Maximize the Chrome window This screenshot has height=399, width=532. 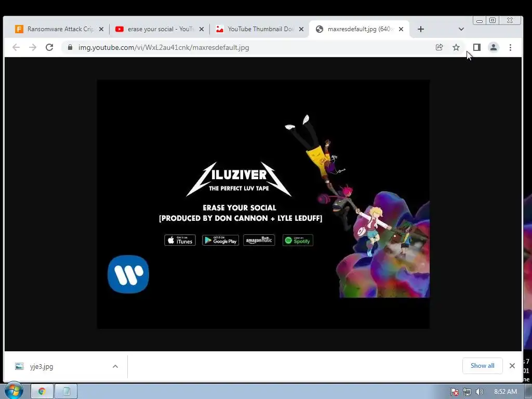pyautogui.click(x=493, y=21)
